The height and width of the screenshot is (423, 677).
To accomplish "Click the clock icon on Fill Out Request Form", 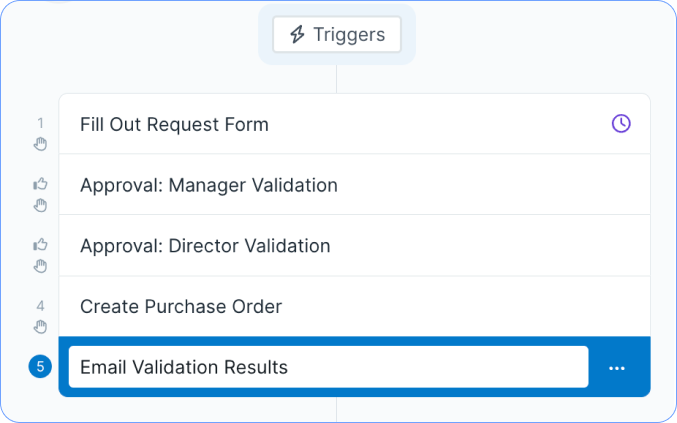I will pos(621,124).
